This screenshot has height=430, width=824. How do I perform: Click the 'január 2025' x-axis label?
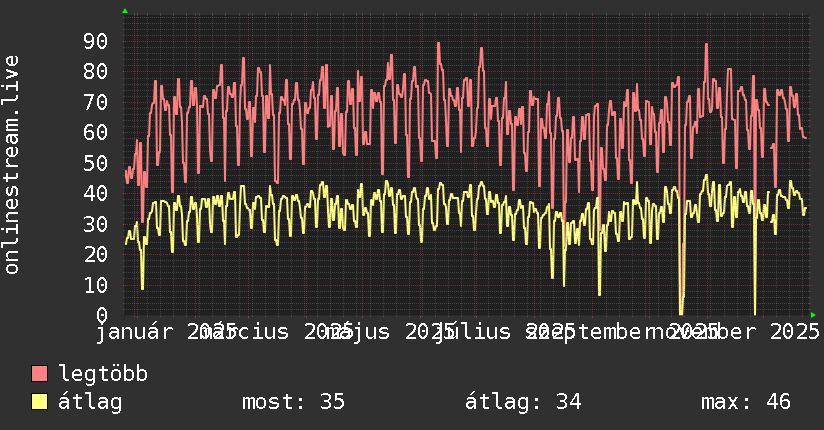[x=167, y=332]
